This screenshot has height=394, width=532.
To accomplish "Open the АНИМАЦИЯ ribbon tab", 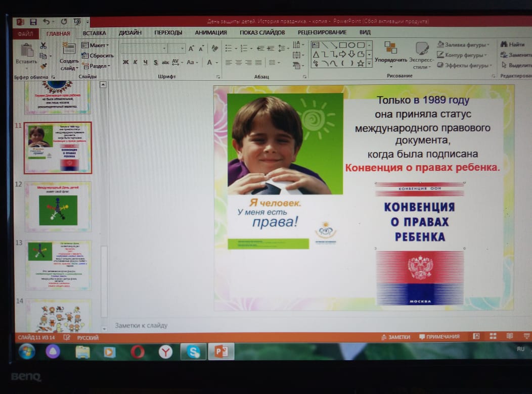I will click(210, 32).
